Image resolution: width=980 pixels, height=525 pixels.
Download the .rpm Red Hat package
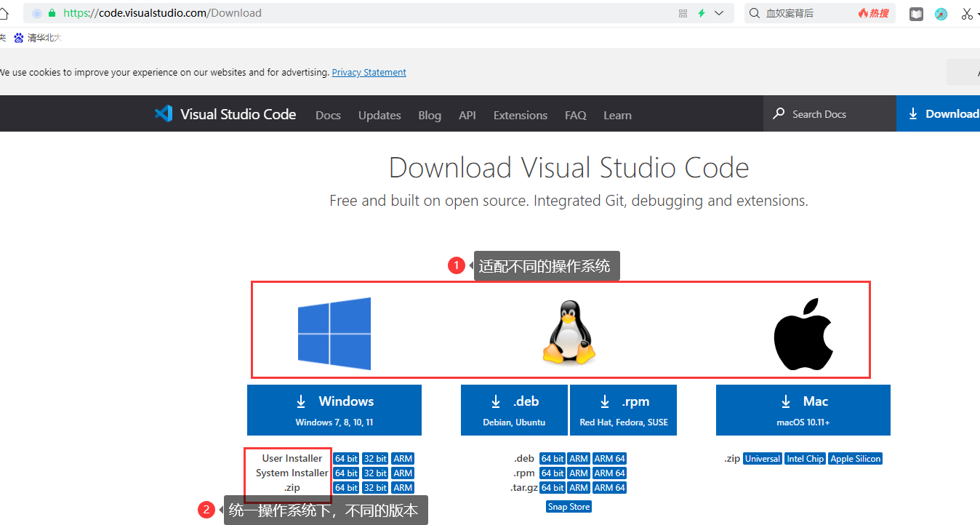(x=624, y=410)
